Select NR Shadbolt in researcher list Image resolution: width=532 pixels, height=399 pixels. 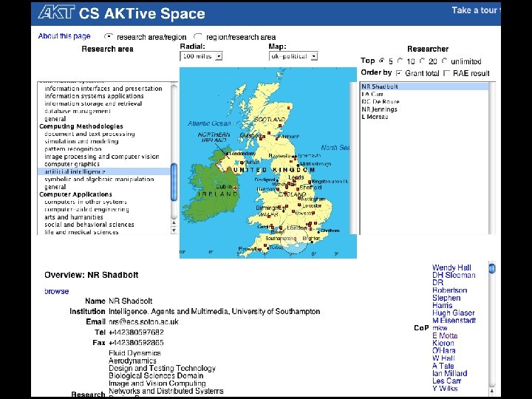pyautogui.click(x=424, y=86)
